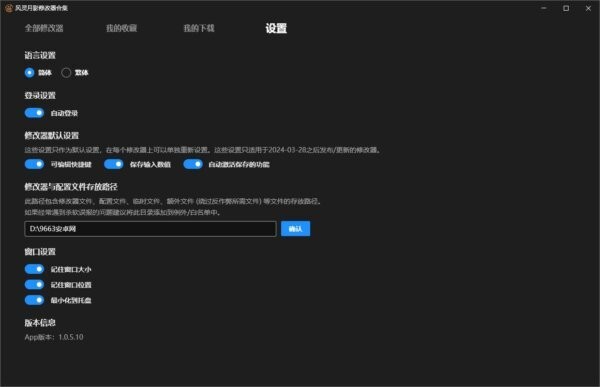Click the storage path input field

click(x=150, y=229)
